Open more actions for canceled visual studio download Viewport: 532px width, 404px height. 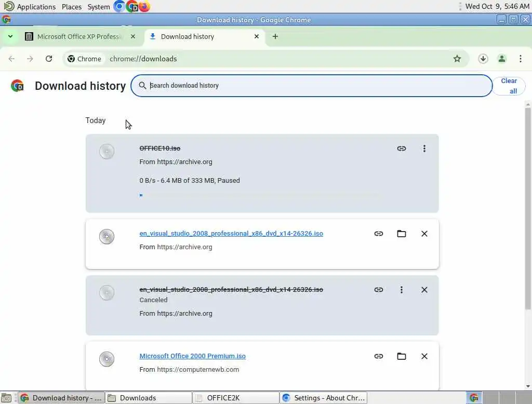click(x=402, y=290)
